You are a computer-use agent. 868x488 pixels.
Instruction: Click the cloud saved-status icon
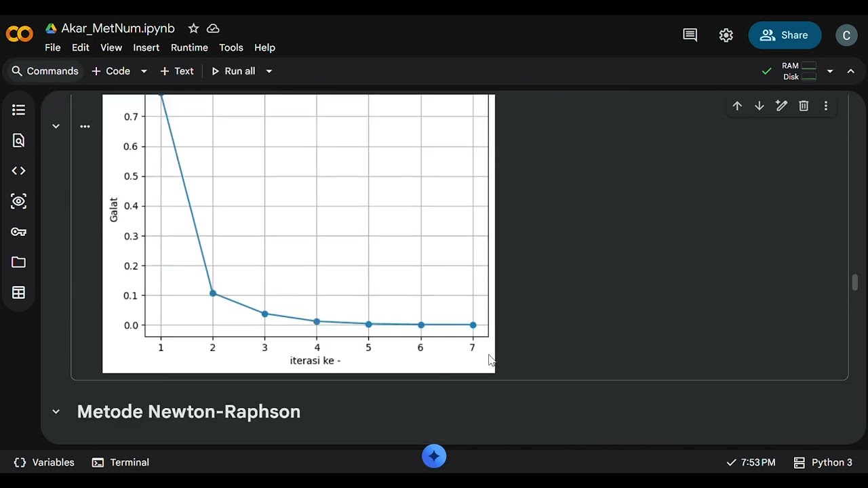tap(213, 28)
